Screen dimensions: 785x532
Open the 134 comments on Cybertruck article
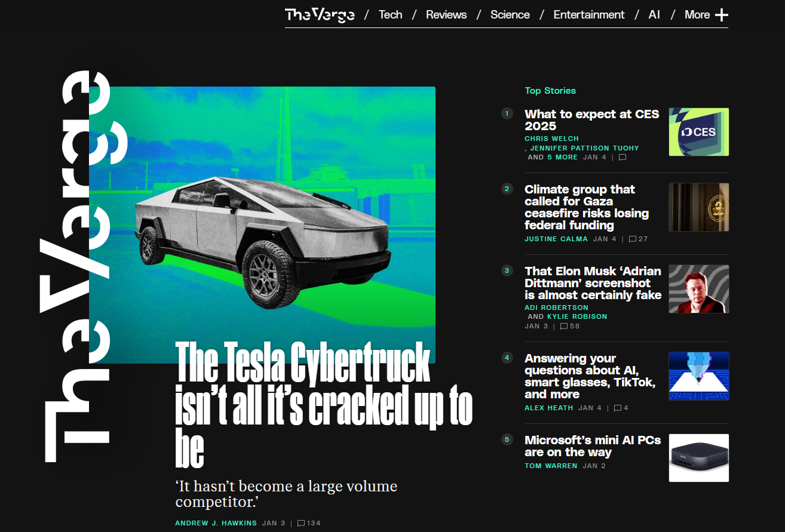[x=309, y=523]
